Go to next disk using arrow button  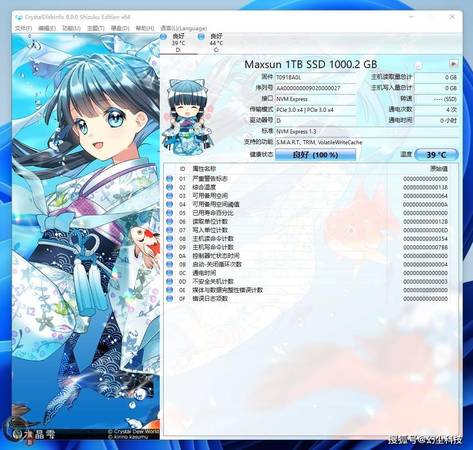453,63
